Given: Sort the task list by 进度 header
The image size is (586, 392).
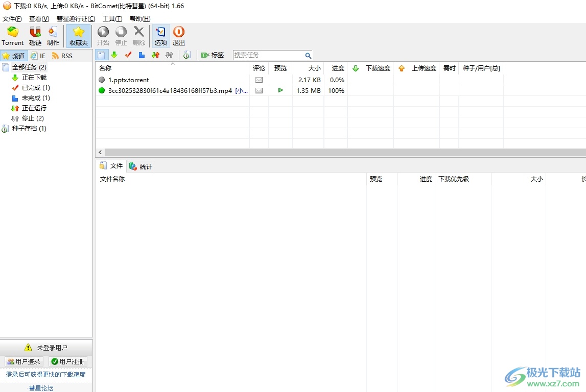Looking at the screenshot, I should point(336,68).
